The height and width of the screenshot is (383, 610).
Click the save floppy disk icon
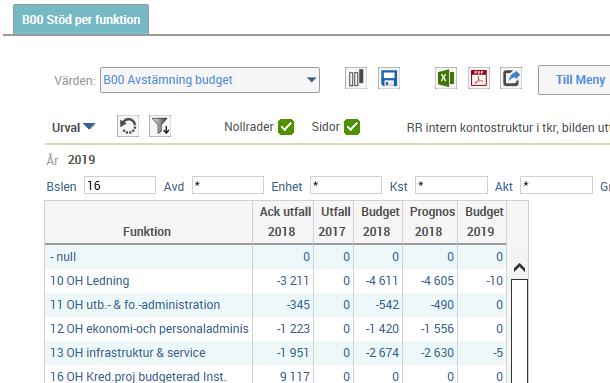coord(389,78)
